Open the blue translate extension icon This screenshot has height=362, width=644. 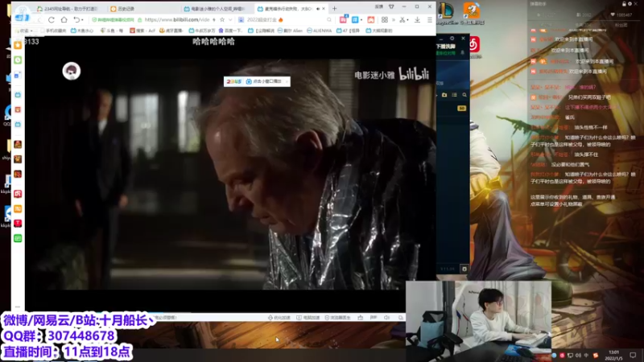[355, 19]
